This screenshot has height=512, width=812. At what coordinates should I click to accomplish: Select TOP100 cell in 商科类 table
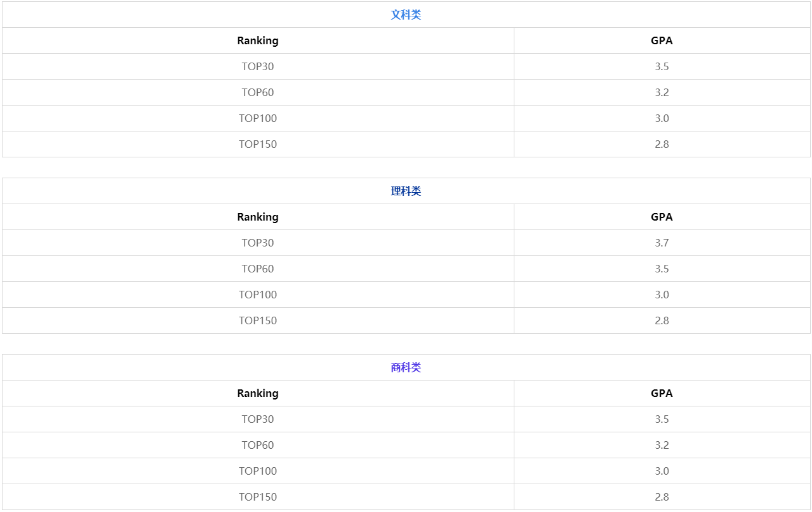click(x=258, y=471)
